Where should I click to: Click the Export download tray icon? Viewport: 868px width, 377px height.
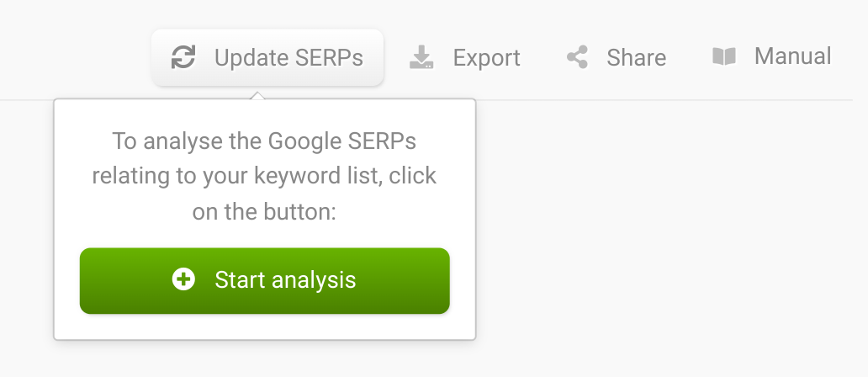(x=421, y=57)
